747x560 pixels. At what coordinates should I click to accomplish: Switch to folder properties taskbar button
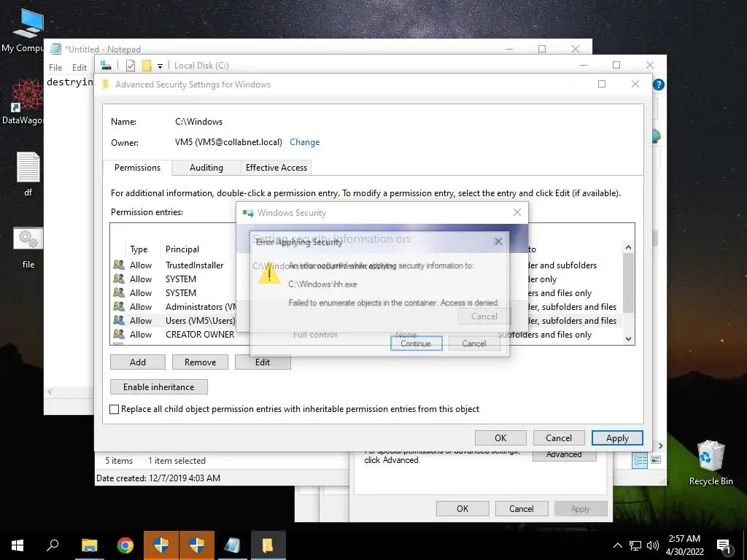pos(268,545)
